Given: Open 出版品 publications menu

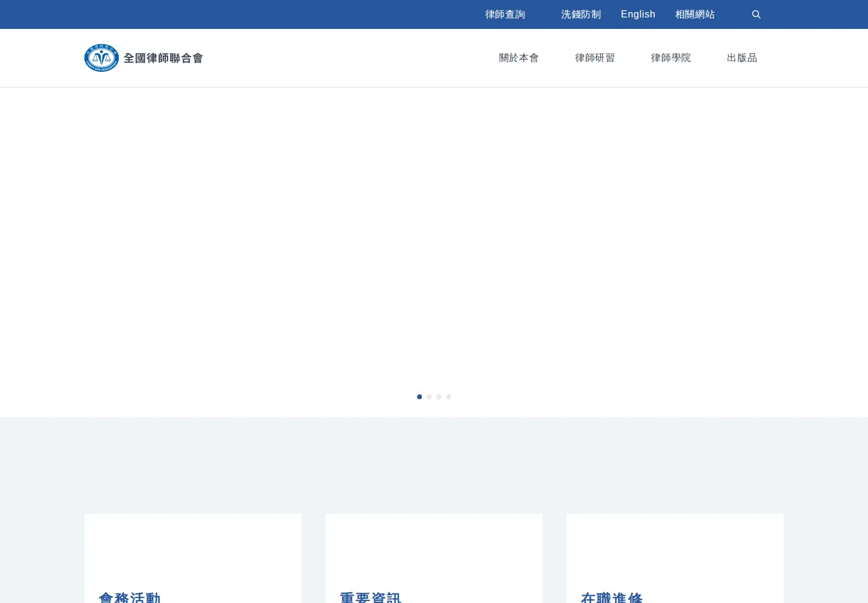Looking at the screenshot, I should [742, 58].
